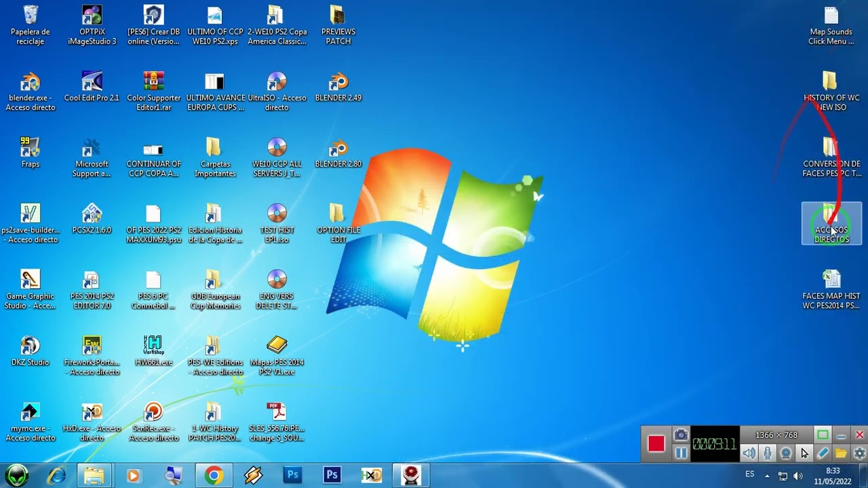The image size is (868, 488).
Task: Open Edicion Historia de la Copa folder
Action: (x=215, y=224)
